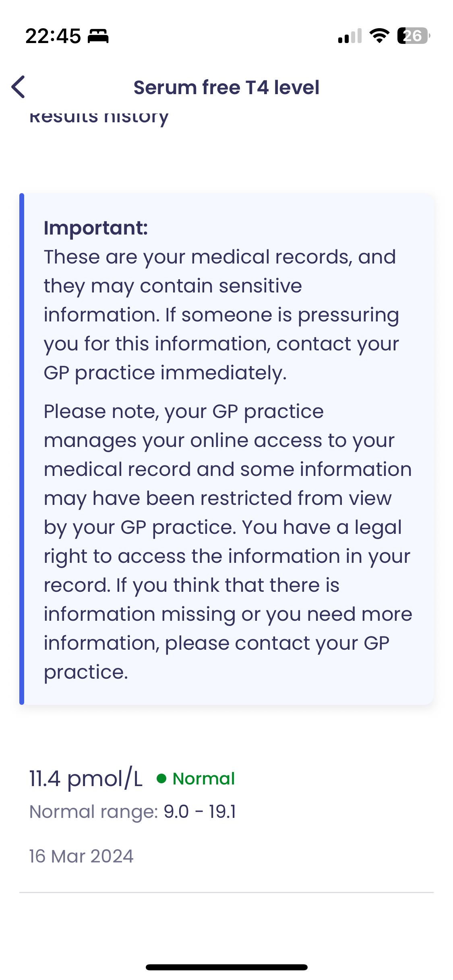The height and width of the screenshot is (980, 453).
Task: Tap the green Normal status dot
Action: [x=161, y=779]
